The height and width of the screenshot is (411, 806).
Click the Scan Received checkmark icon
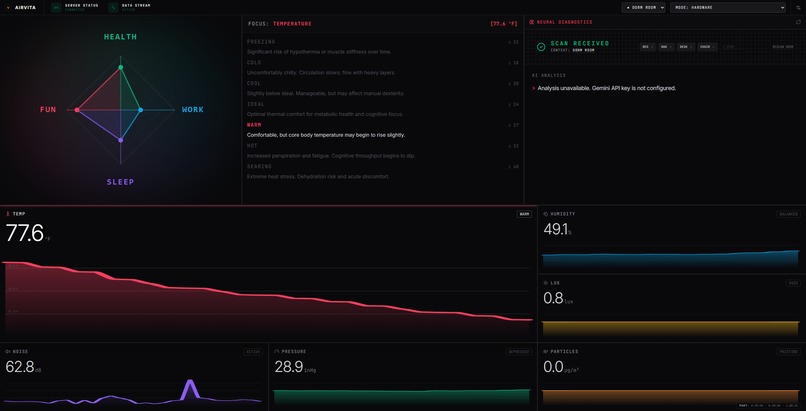click(541, 47)
